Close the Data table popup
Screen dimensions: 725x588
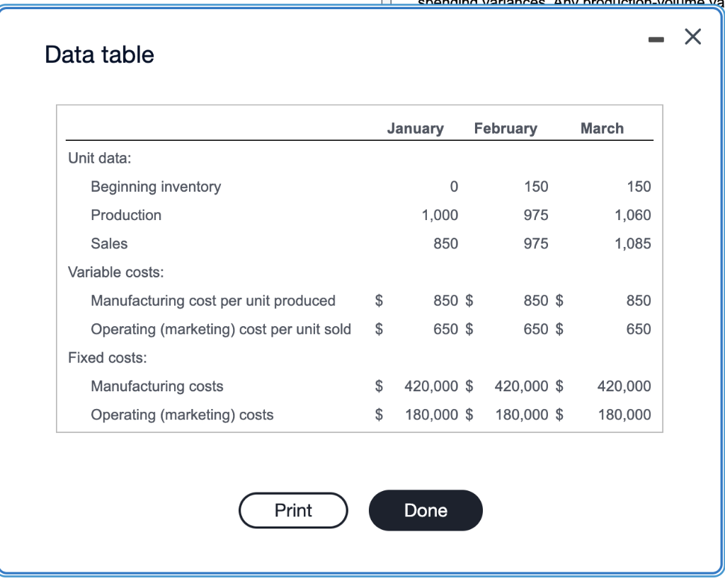click(x=692, y=37)
